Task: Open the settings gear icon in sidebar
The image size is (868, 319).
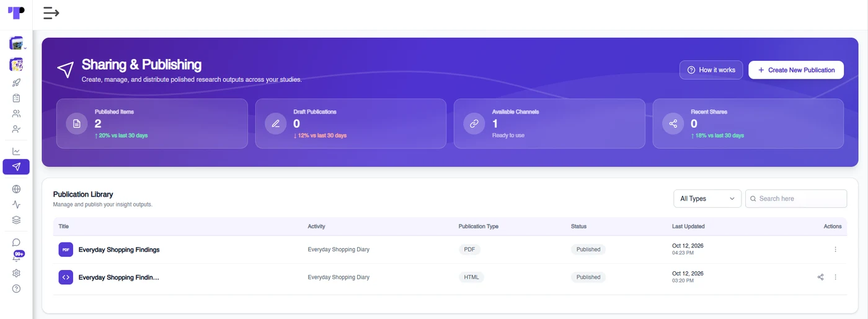Action: point(16,273)
